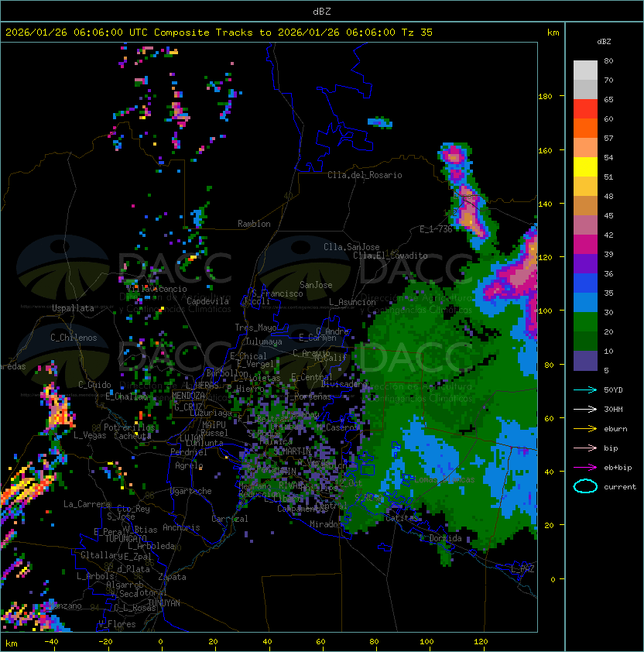Click the cyan 50YD arrow legend icon
Screen dimensions: 644x652
pyautogui.click(x=585, y=389)
